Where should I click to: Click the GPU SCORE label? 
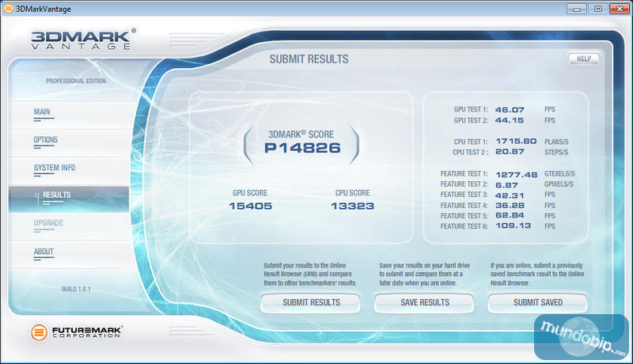[250, 193]
